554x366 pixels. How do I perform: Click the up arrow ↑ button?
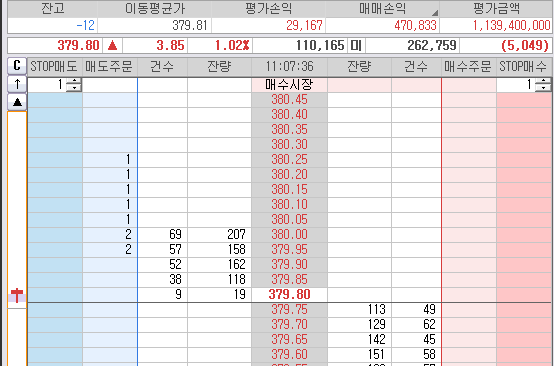click(x=17, y=84)
